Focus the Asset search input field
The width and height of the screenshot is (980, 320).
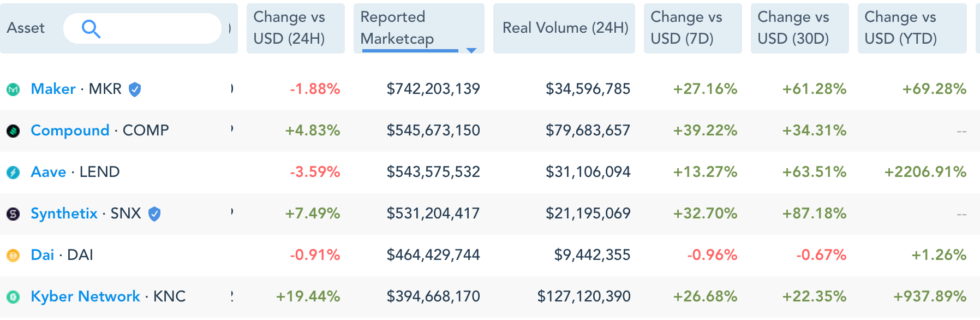coord(158,28)
